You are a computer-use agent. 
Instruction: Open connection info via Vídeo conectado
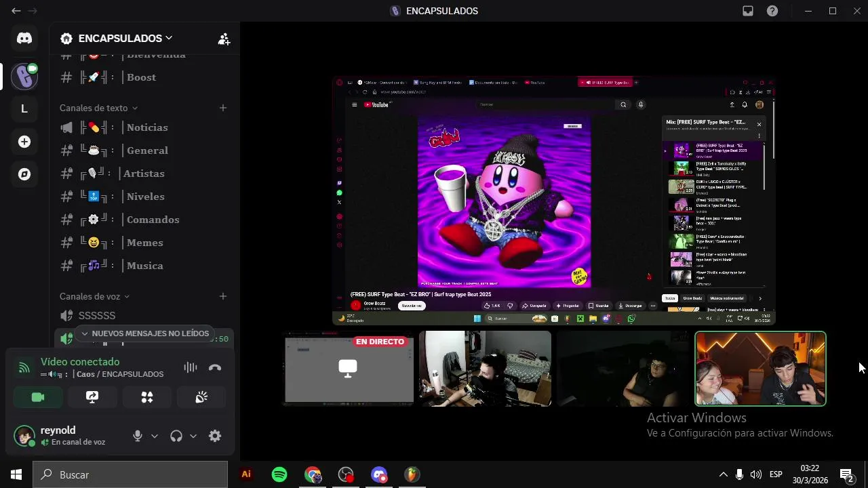point(80,362)
